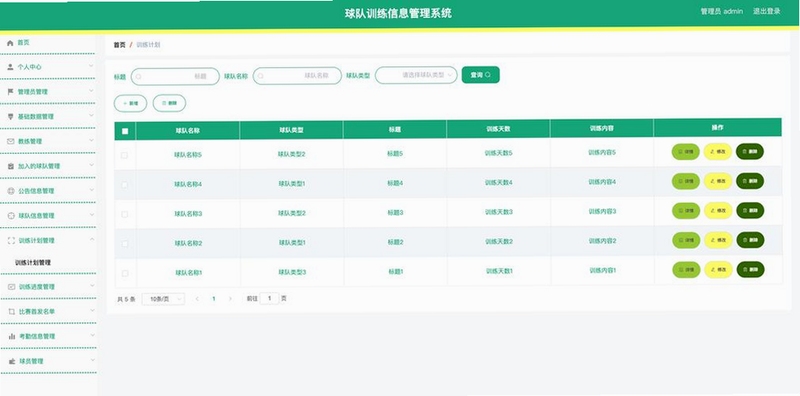Click the bar chart icon for 考勤信息管理

point(12,336)
